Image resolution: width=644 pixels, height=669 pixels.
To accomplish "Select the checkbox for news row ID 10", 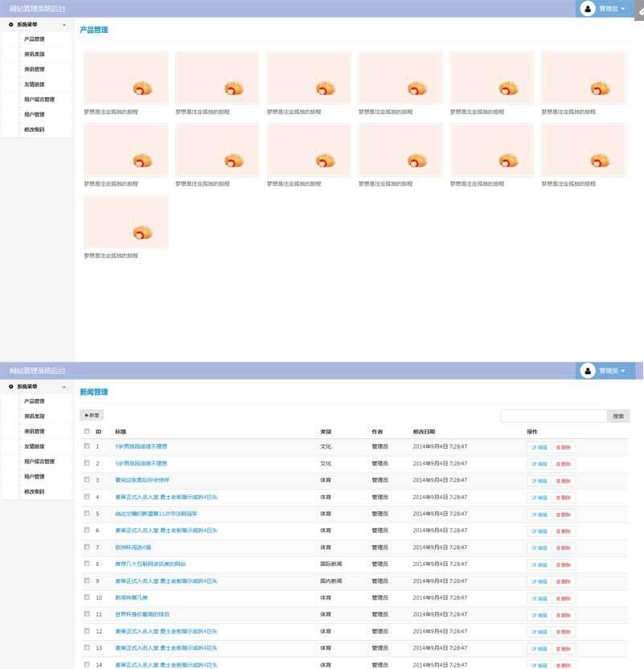I will [x=87, y=597].
